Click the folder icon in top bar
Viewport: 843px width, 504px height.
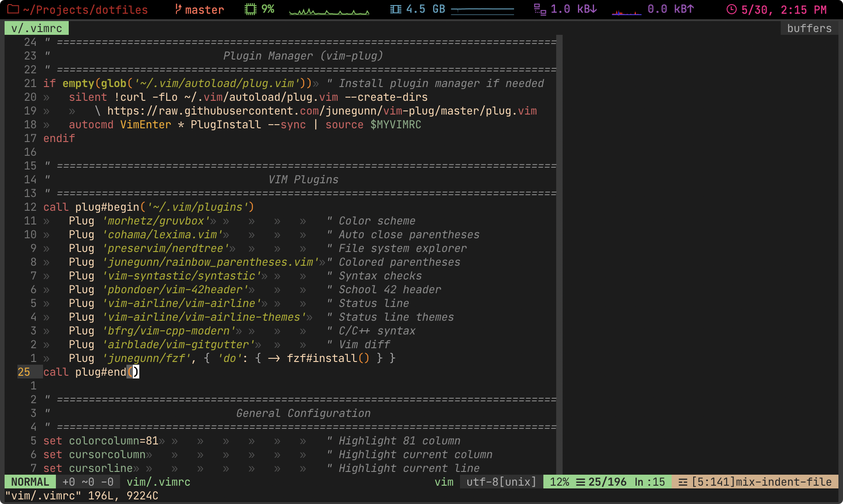pos(13,9)
